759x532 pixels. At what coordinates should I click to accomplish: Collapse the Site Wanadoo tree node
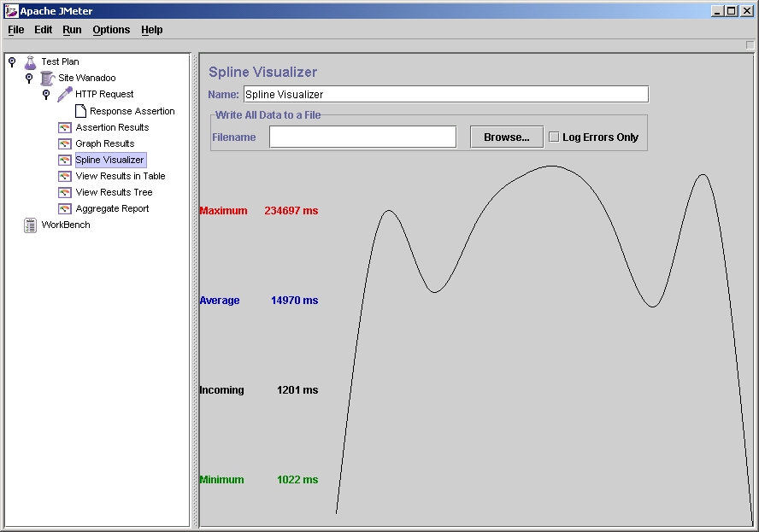coord(29,79)
